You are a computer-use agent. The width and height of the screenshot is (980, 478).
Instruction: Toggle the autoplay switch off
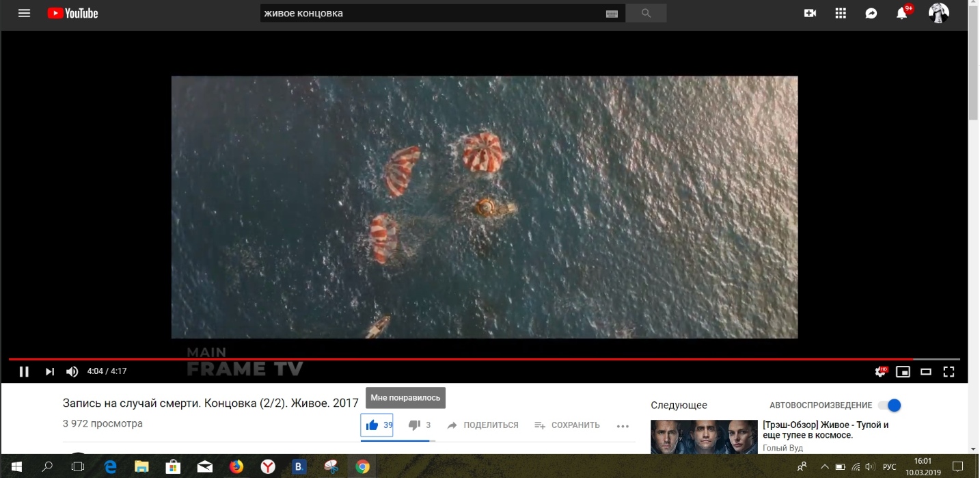click(890, 406)
